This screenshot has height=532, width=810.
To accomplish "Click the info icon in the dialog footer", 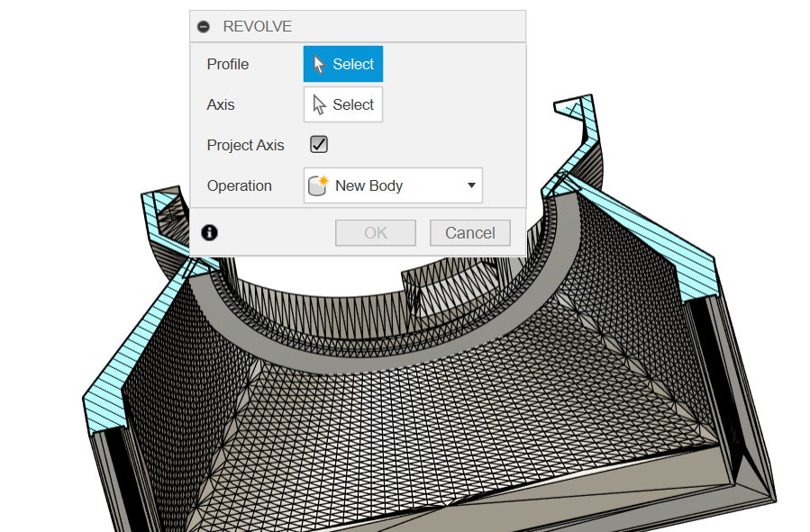I will click(209, 233).
